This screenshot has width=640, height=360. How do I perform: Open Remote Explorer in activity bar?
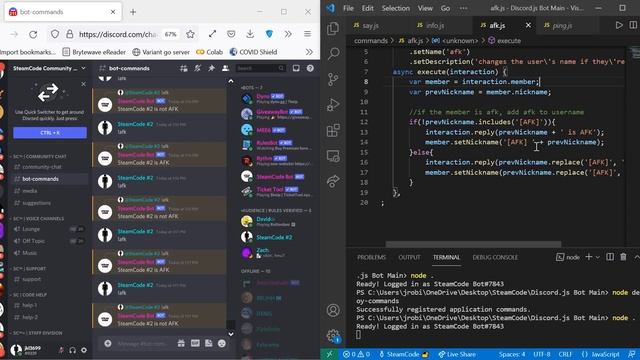333,156
